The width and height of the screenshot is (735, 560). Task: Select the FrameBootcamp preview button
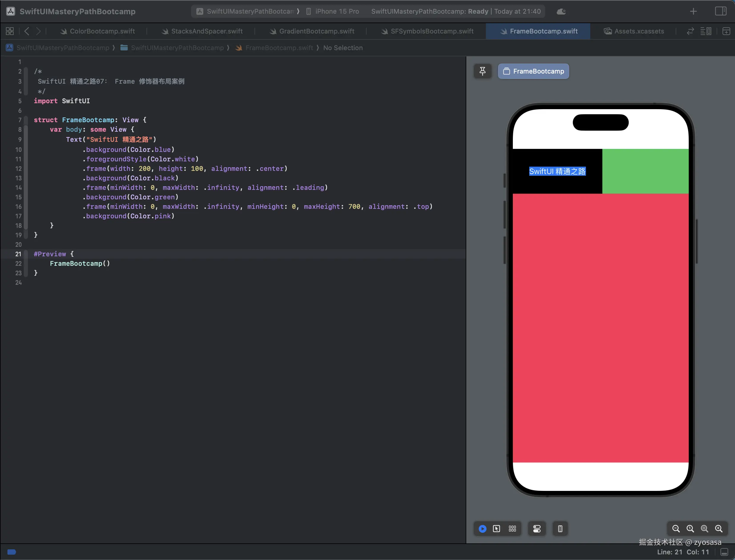click(533, 71)
